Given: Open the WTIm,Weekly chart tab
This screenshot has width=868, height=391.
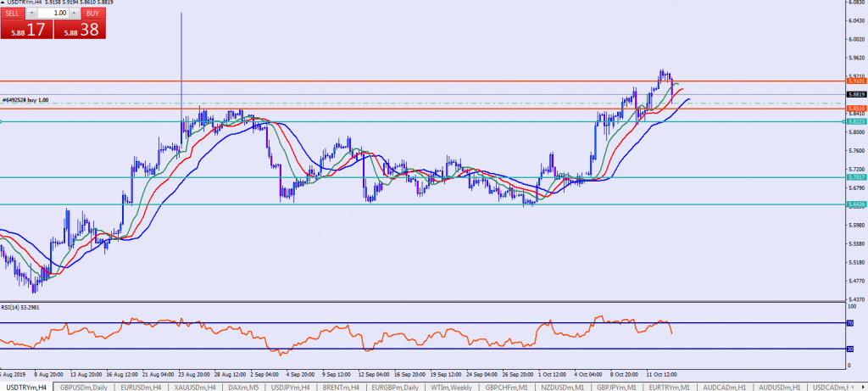Looking at the screenshot, I should point(452,386).
